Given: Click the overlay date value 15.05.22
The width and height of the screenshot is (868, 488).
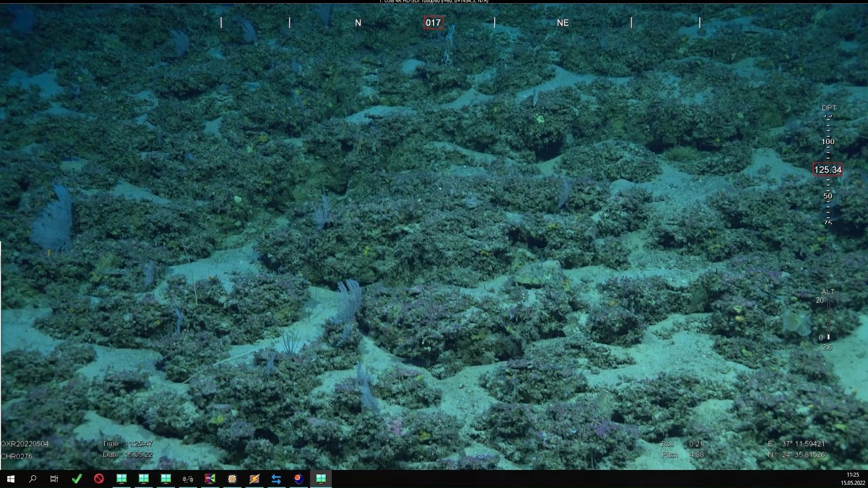Looking at the screenshot, I should [139, 455].
